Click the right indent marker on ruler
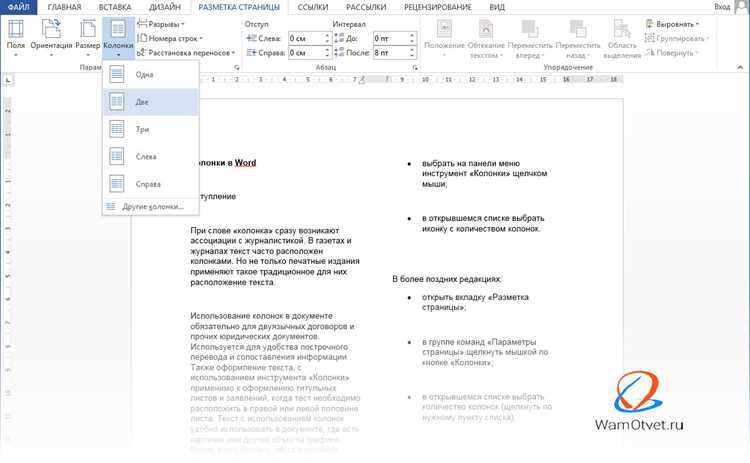 pos(362,80)
